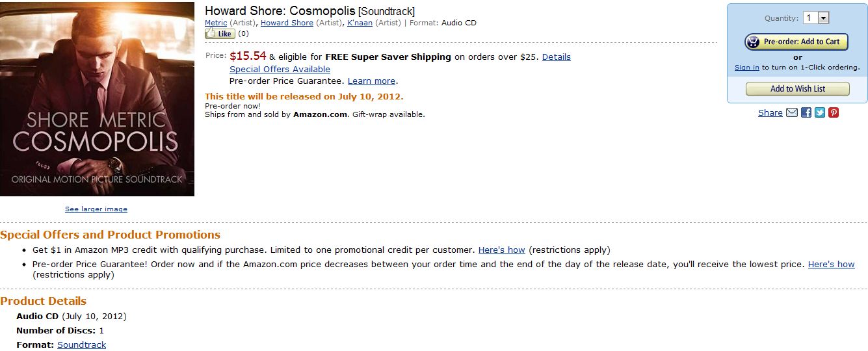Screen dimensions: 868x351
Task: Open the Metric artist page
Action: [x=216, y=23]
